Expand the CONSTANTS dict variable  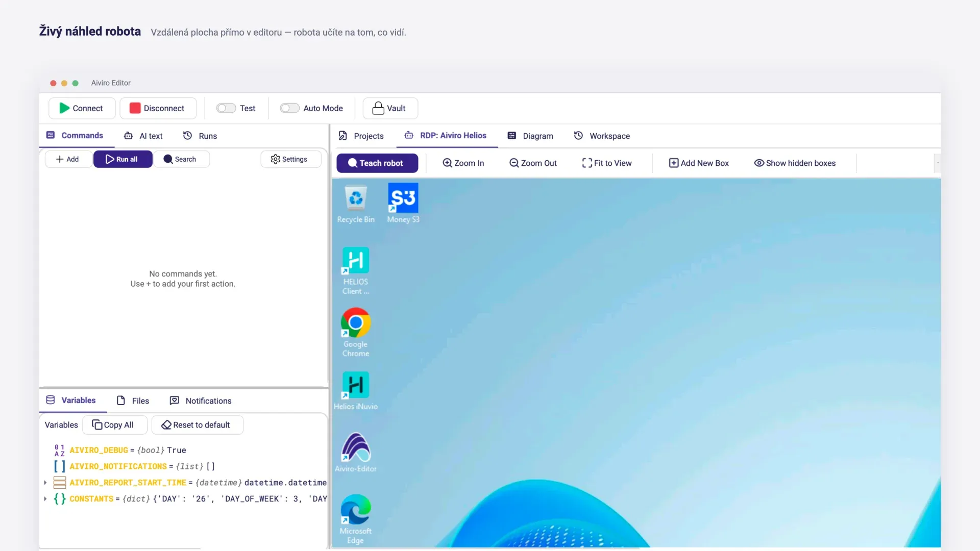coord(45,499)
